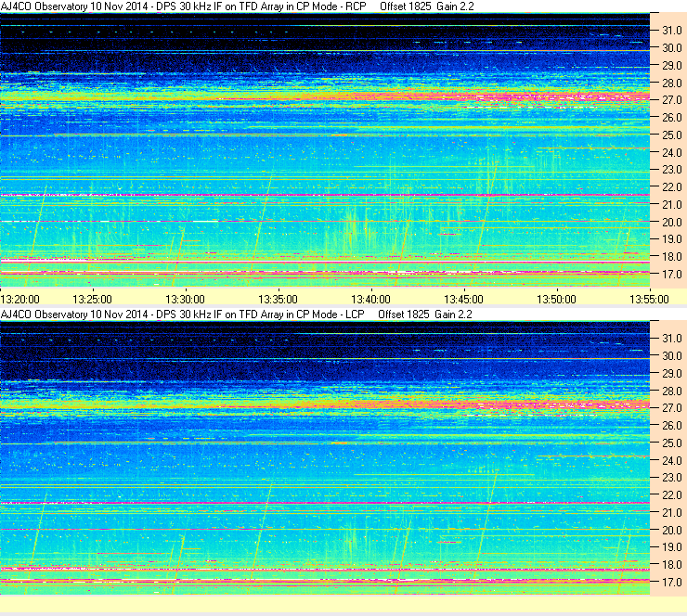Click the 24.0 frequency label on LCP chart
The height and width of the screenshot is (616, 687).
point(672,460)
